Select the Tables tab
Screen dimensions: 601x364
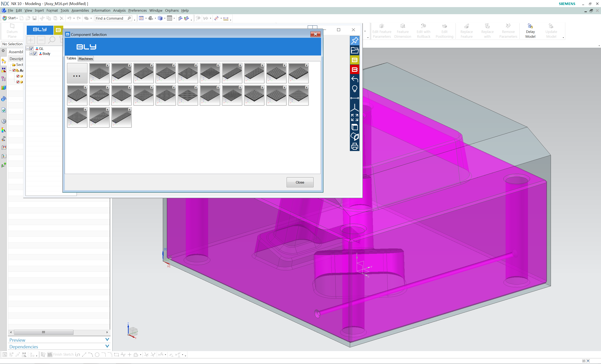click(71, 58)
